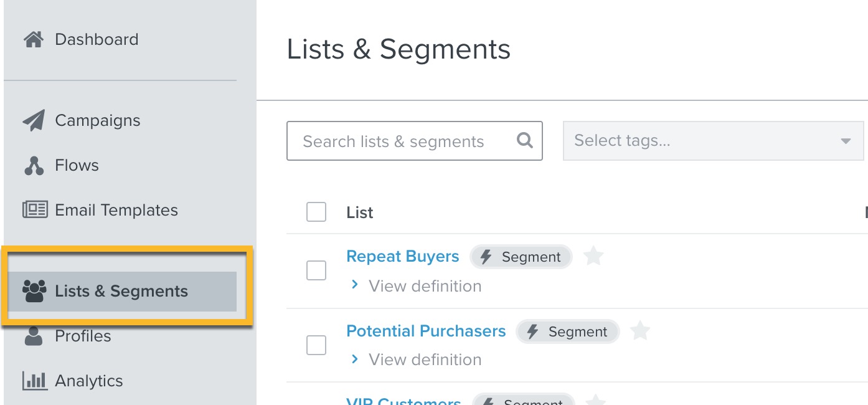Open the Repeat Buyers segment link
The image size is (868, 405).
coord(403,256)
